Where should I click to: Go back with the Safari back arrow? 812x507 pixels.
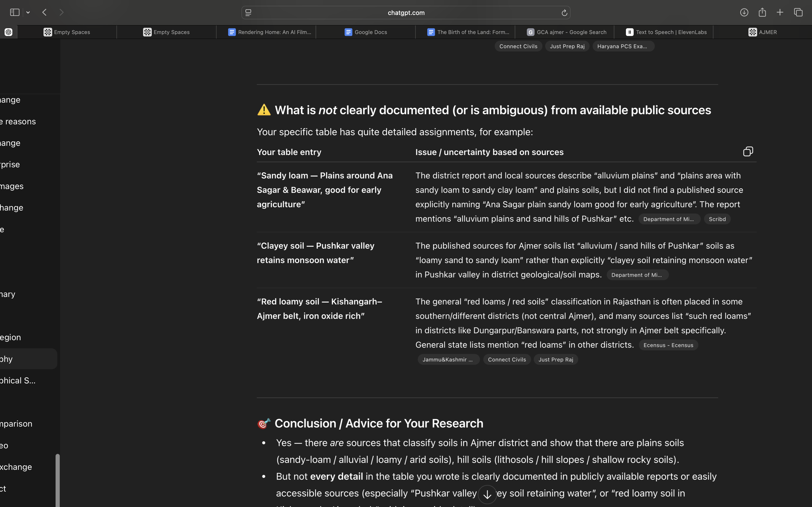click(45, 12)
